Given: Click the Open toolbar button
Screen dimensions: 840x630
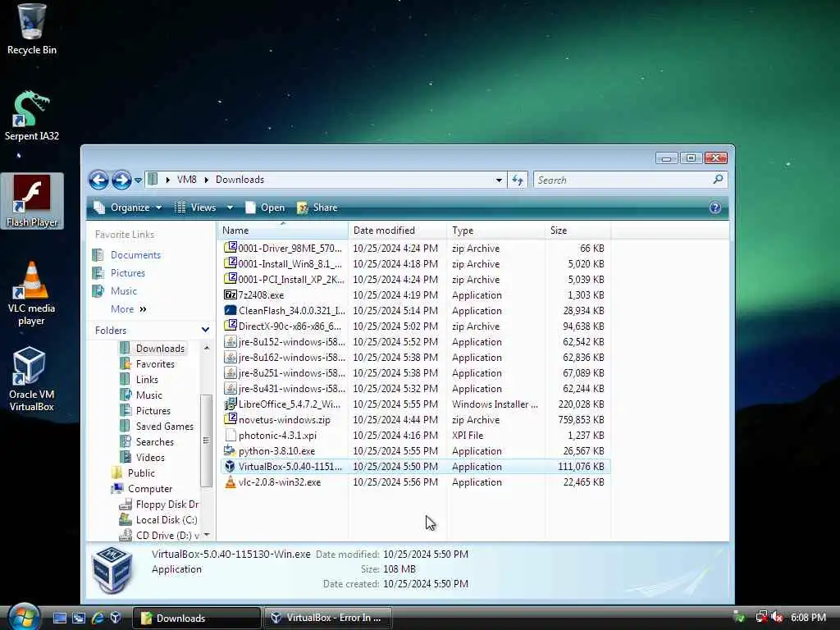Looking at the screenshot, I should click(x=265, y=208).
